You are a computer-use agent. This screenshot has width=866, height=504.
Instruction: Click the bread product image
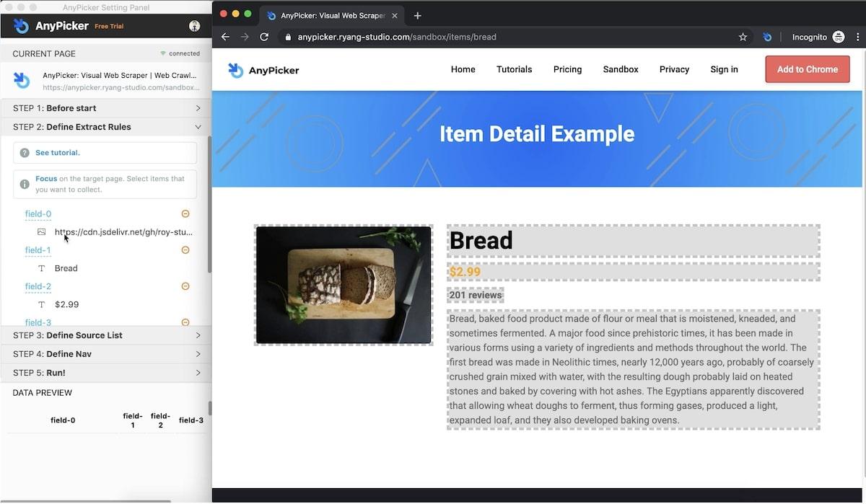pos(344,285)
